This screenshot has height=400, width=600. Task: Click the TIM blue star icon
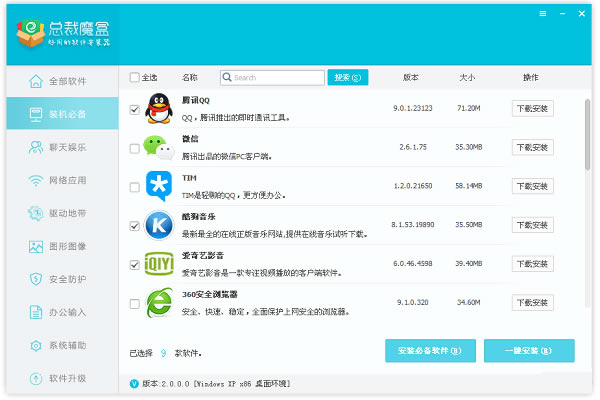point(158,187)
